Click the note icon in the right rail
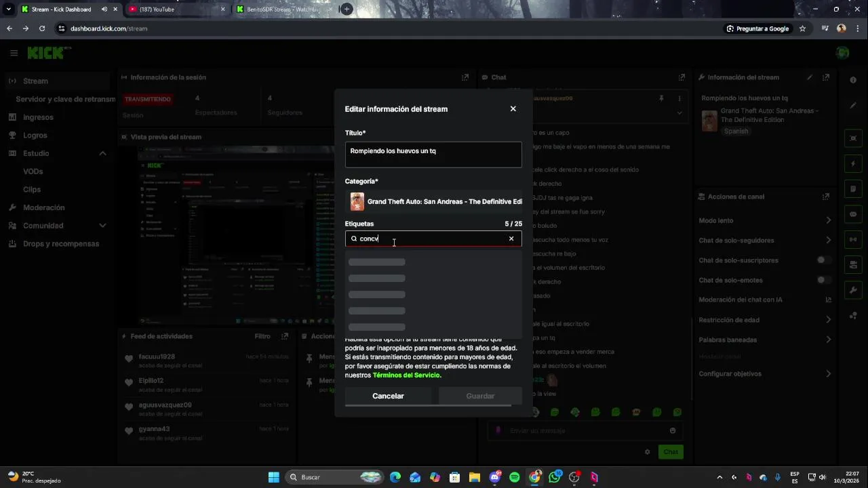This screenshot has width=868, height=488. (x=853, y=188)
